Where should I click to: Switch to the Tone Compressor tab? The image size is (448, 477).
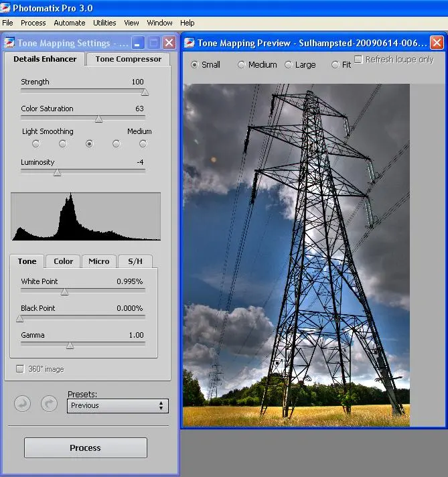[x=129, y=59]
